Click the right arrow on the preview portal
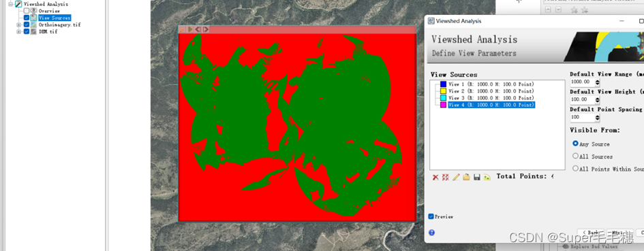This screenshot has height=251, width=644. pos(206,29)
